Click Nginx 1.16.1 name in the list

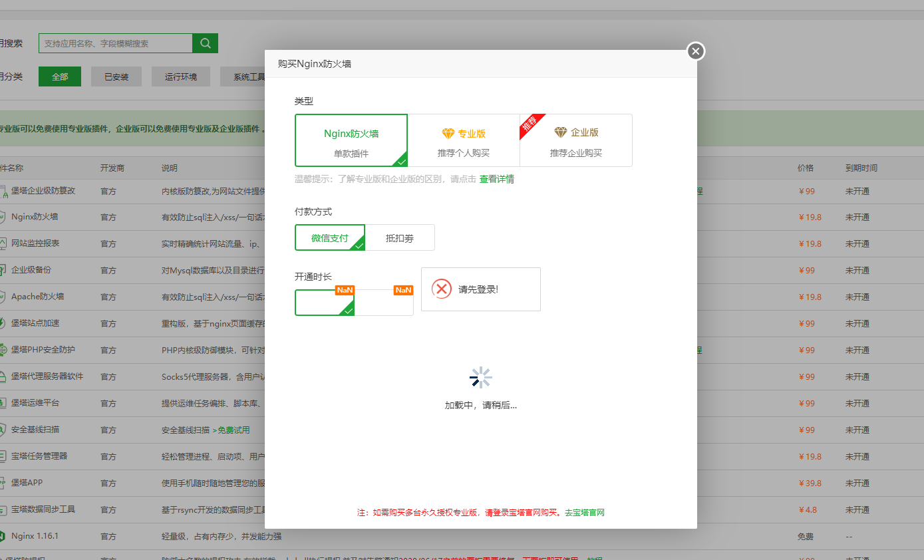click(35, 537)
